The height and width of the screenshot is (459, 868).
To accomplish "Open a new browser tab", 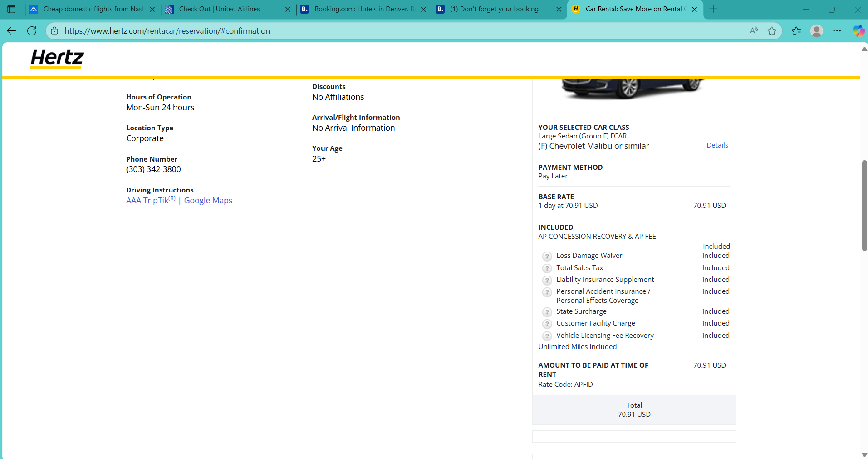I will (x=713, y=9).
